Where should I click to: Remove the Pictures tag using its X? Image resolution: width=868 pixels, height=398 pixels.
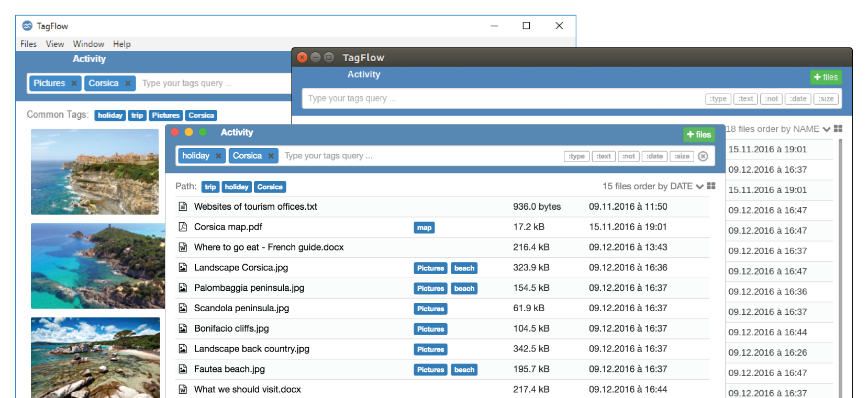click(74, 83)
